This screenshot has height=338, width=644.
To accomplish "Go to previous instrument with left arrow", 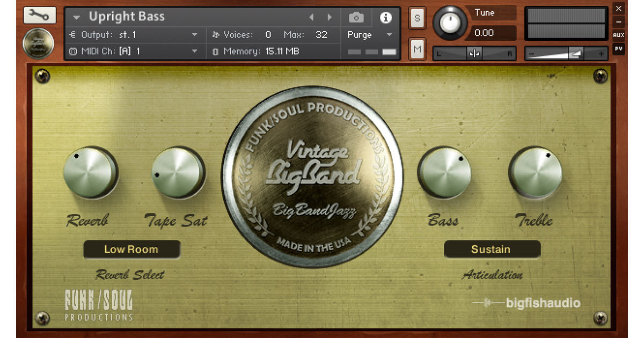I will [311, 18].
